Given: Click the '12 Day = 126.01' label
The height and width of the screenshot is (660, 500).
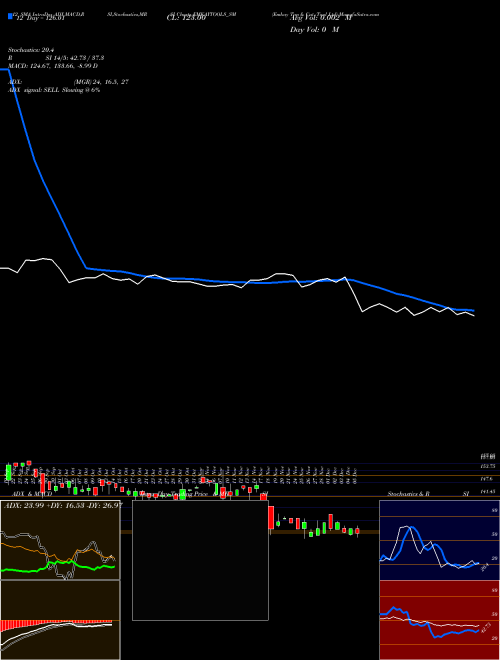Looking at the screenshot, I should (40, 18).
